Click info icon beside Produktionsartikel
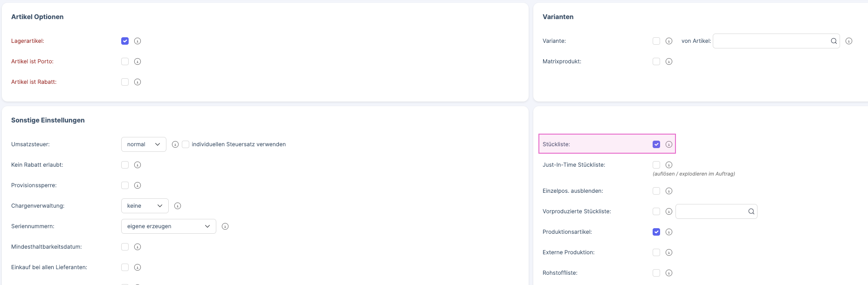This screenshot has height=285, width=868. pos(669,232)
